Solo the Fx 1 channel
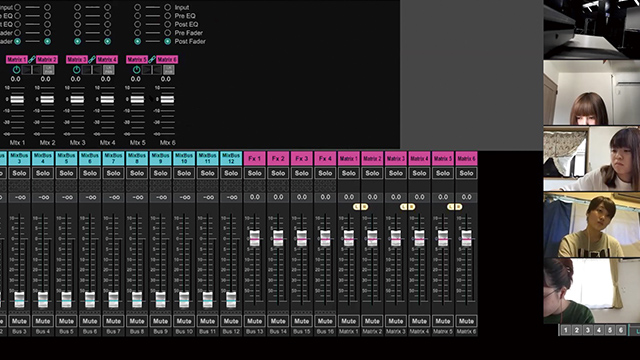Image resolution: width=640 pixels, height=360 pixels. 255,173
